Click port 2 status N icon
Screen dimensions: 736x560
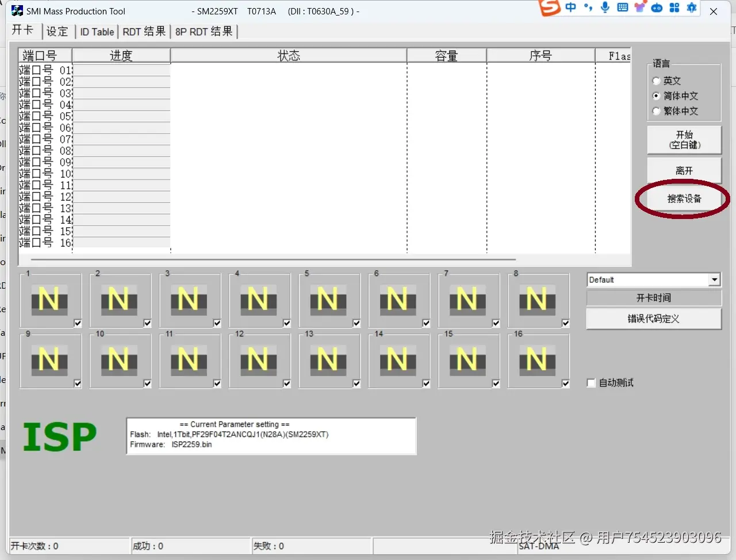119,300
